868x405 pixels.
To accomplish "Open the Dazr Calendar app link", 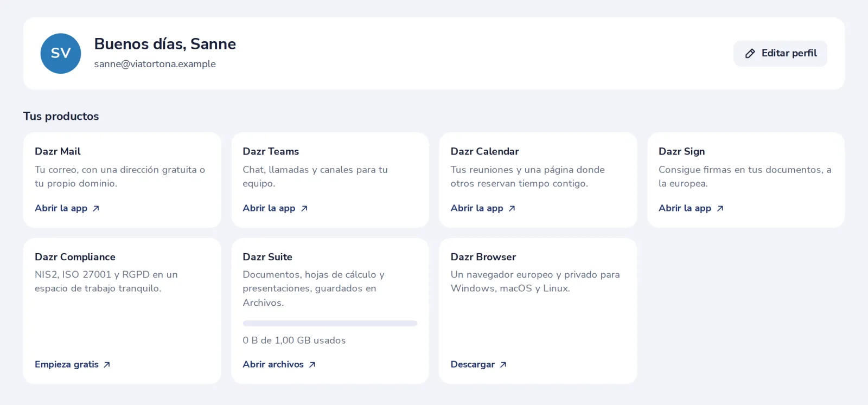I will [483, 208].
